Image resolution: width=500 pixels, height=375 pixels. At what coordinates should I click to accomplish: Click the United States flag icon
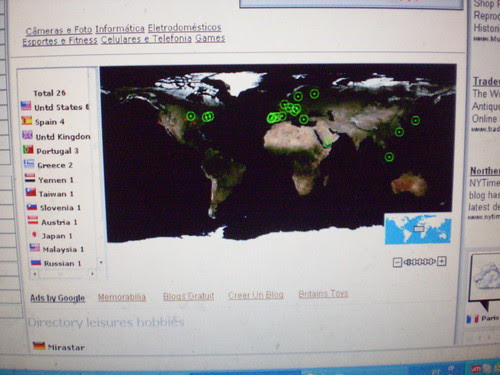(26, 106)
